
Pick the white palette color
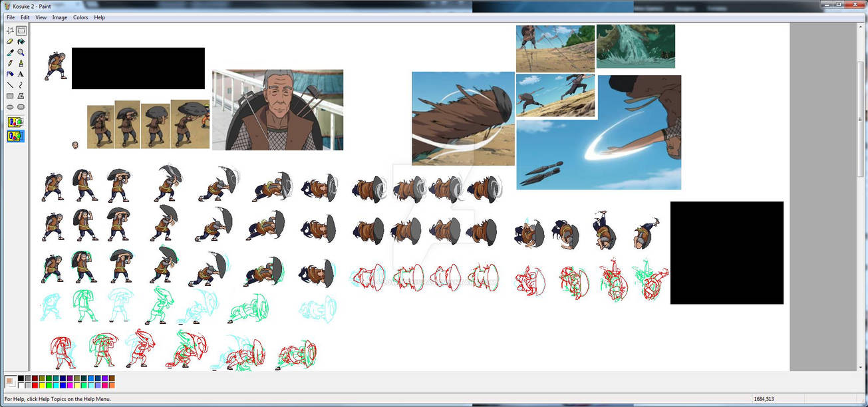tap(21, 386)
